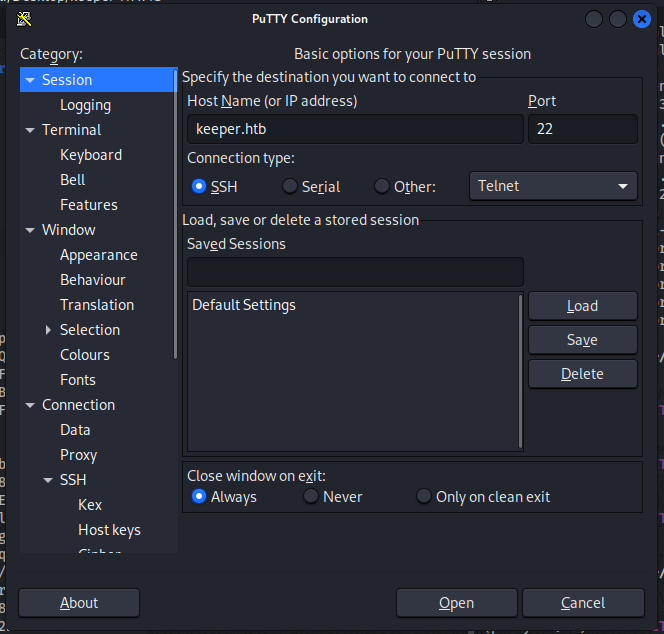
Task: Open the Proxy category
Action: [78, 455]
